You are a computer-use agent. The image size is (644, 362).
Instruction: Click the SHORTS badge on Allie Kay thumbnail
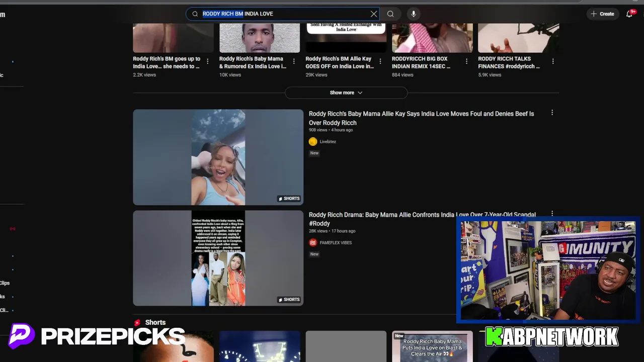pyautogui.click(x=289, y=199)
